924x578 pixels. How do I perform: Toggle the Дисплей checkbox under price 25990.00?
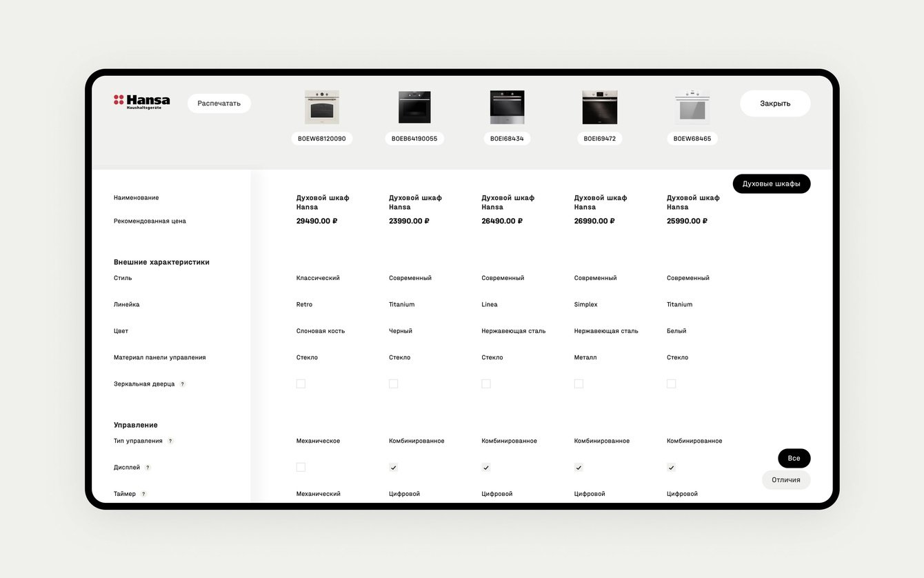(x=671, y=468)
